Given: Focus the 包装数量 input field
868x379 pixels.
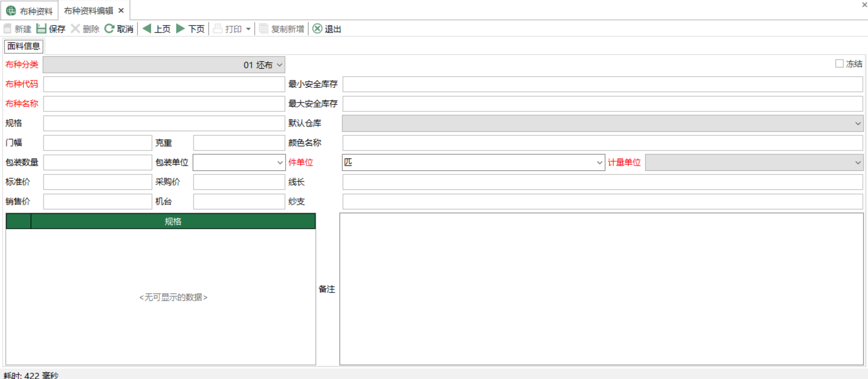Looking at the screenshot, I should click(97, 163).
